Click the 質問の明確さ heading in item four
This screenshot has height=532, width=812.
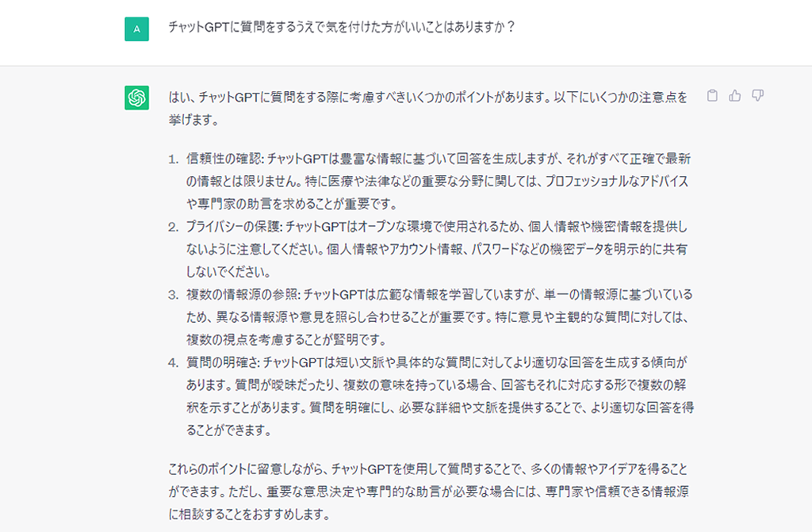(x=221, y=362)
